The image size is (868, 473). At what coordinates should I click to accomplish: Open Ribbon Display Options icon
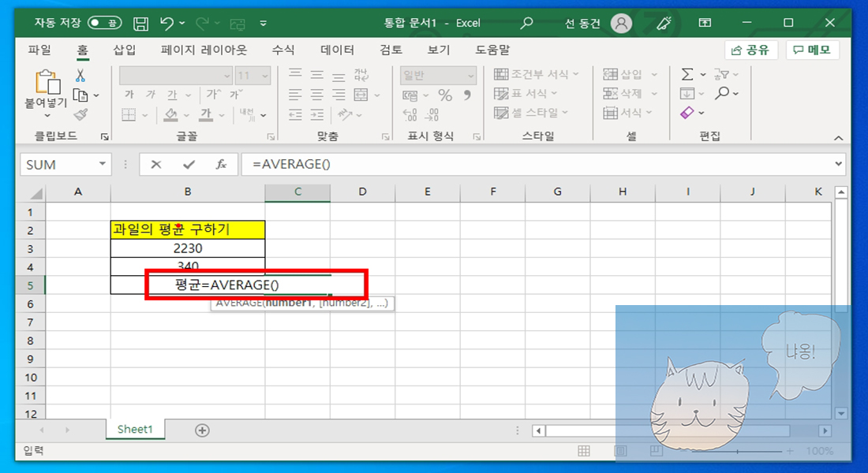point(705,23)
